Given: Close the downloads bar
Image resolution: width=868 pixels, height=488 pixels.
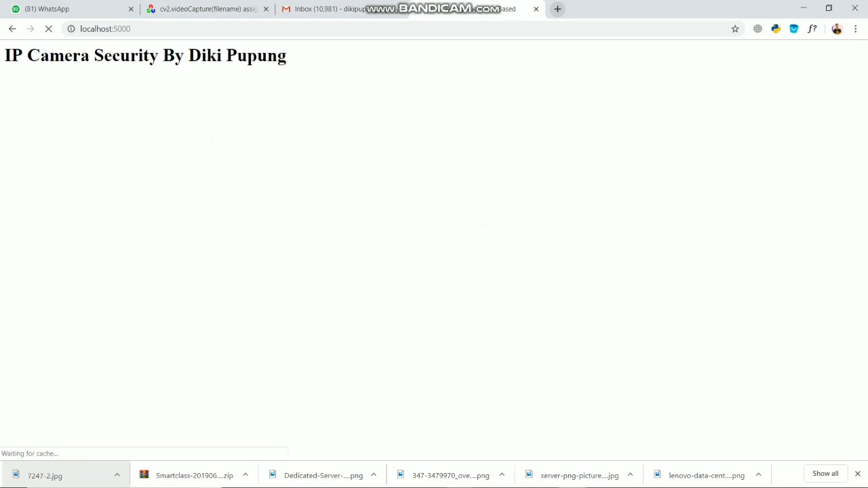Looking at the screenshot, I should tap(857, 474).
